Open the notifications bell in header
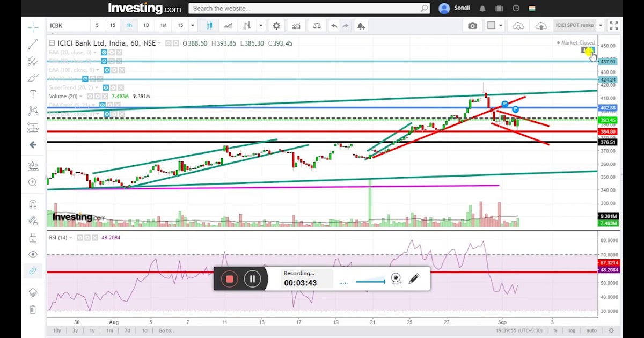Image resolution: width=644 pixels, height=338 pixels. tap(482, 9)
